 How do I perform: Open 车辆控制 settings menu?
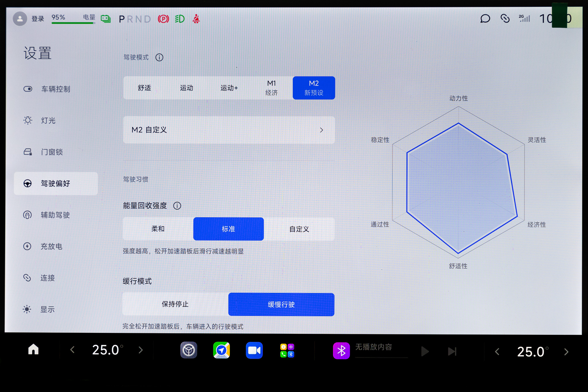(x=56, y=89)
